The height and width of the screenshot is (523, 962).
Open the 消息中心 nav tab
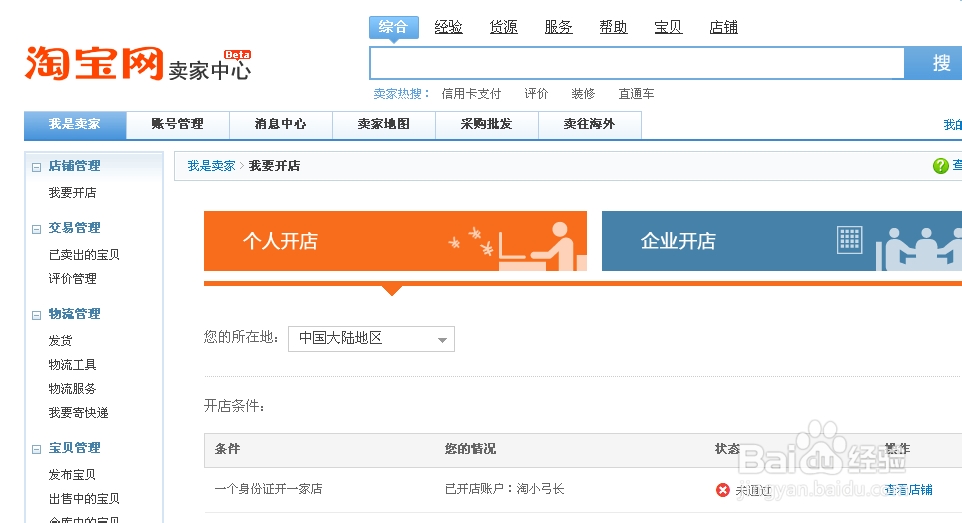pyautogui.click(x=281, y=125)
